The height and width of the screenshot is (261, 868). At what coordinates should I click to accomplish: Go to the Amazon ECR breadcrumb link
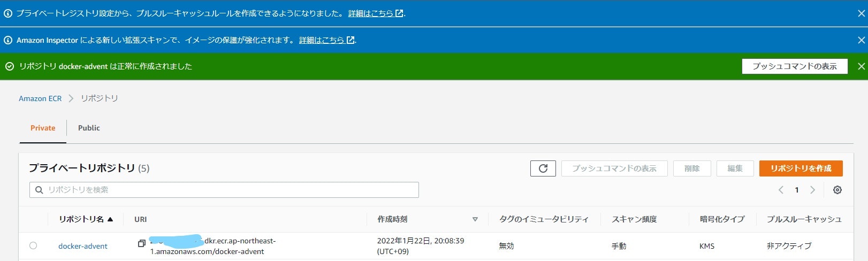40,98
